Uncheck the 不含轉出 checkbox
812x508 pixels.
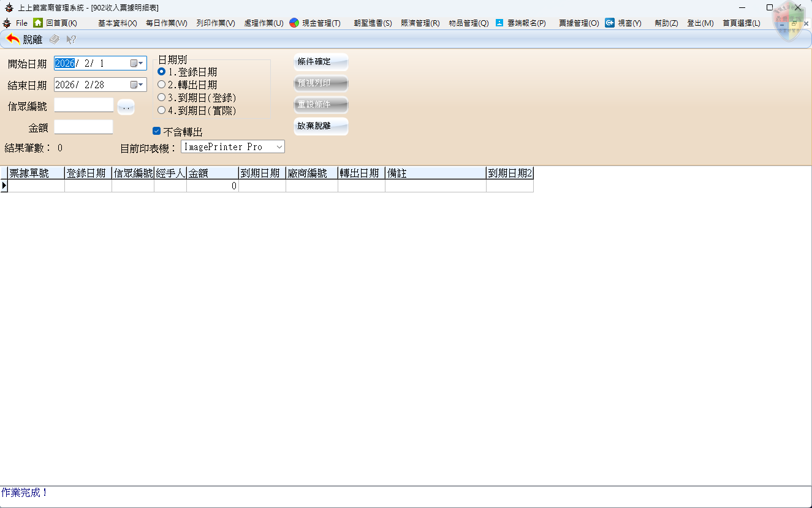(156, 131)
